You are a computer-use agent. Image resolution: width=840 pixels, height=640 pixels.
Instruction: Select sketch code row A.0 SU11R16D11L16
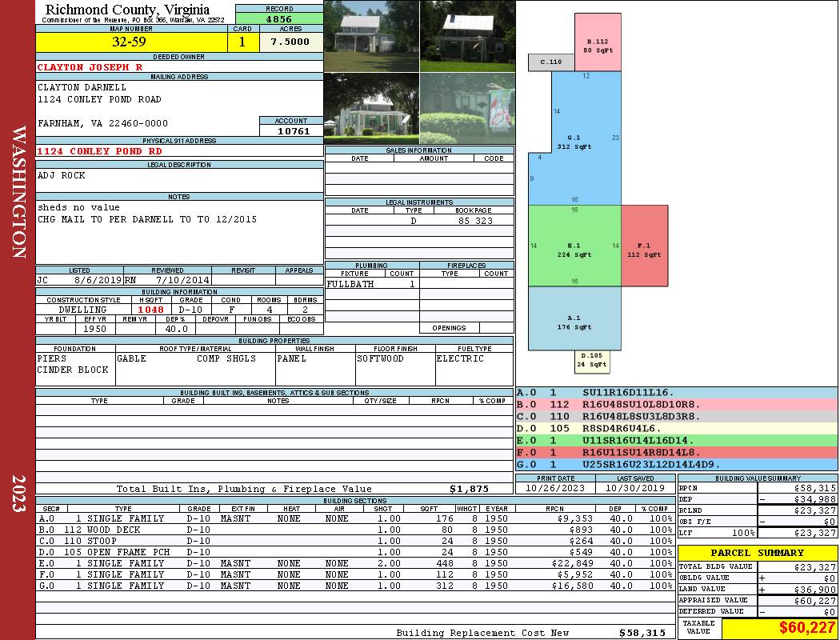click(677, 393)
